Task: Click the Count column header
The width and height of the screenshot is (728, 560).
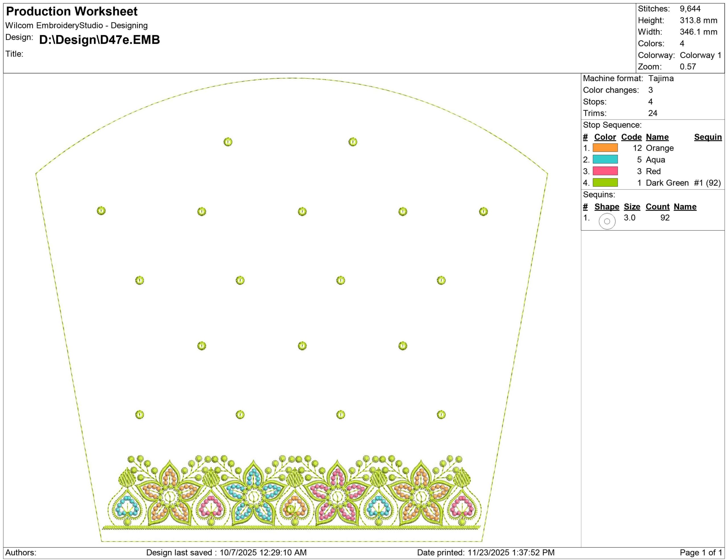Action: (x=657, y=207)
